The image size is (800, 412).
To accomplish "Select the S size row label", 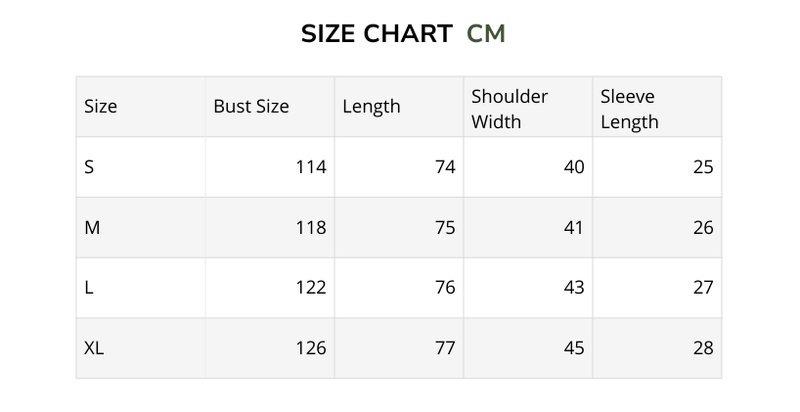I will (90, 167).
